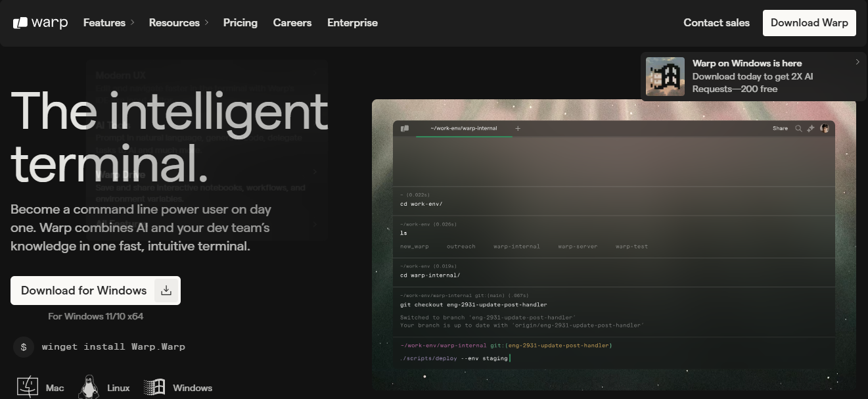Click the 'Warp on Windows is here' headline
This screenshot has height=399, width=868.
point(747,63)
